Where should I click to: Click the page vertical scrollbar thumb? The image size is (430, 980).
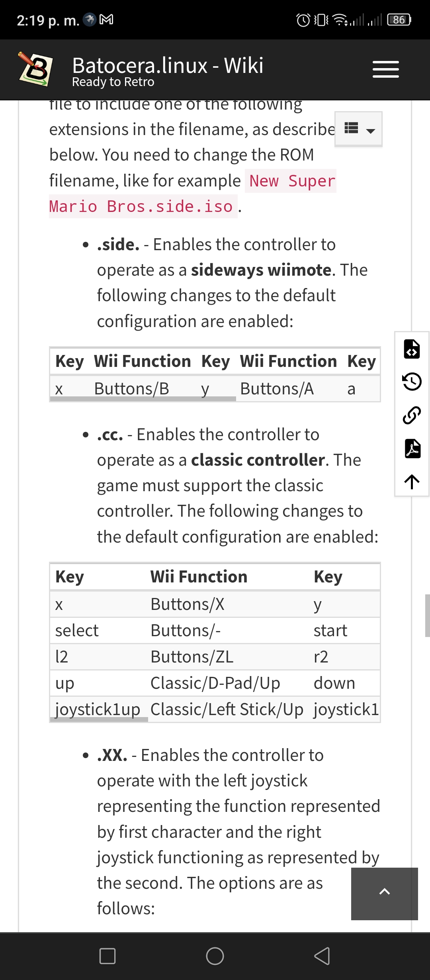pos(427,616)
